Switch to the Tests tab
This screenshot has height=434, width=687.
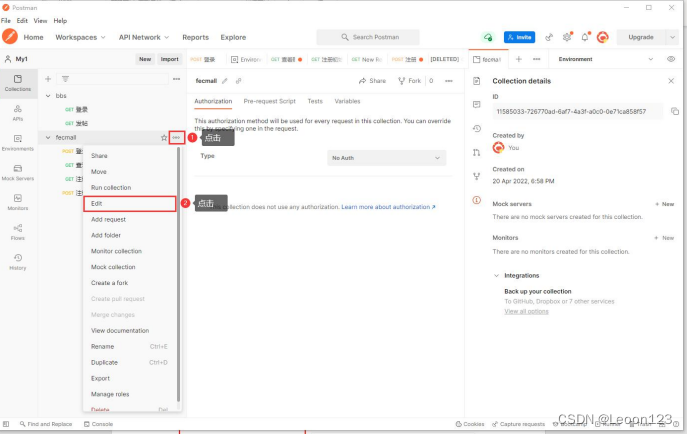315,101
